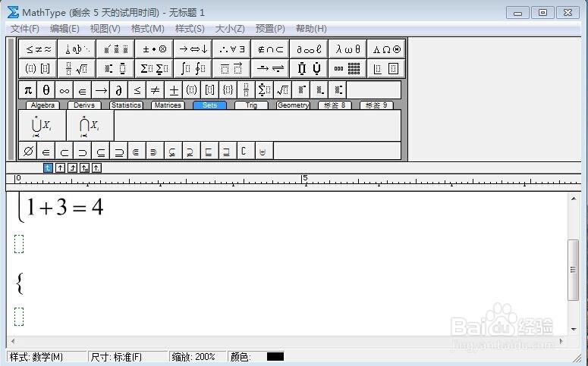This screenshot has width=588, height=366.
Task: Insert indexed union expression U Xi
Action: pos(42,126)
